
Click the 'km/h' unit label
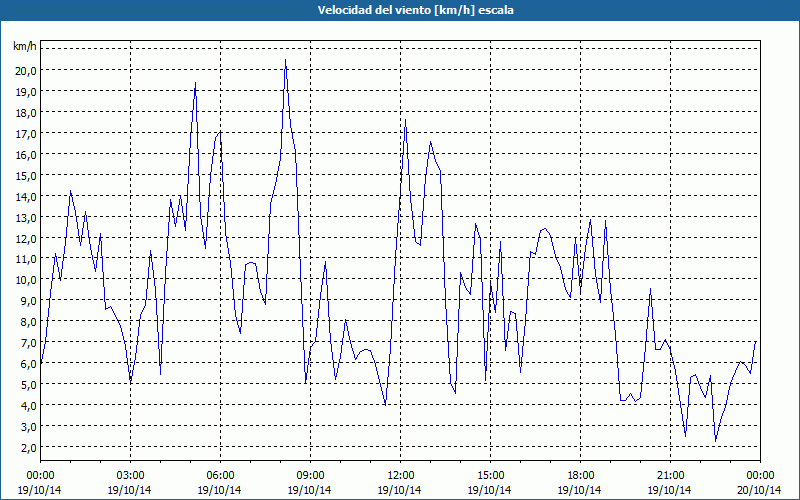pos(25,47)
